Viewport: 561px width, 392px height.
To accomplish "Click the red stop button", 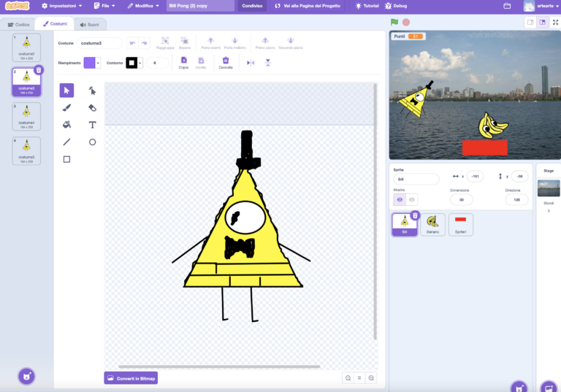I will [x=405, y=22].
